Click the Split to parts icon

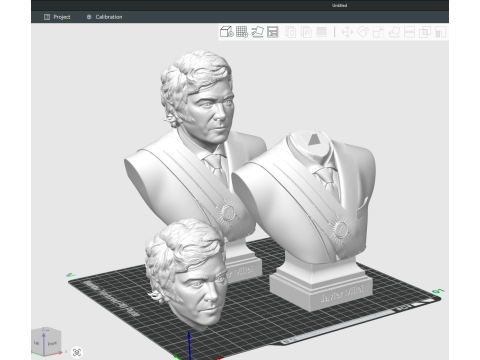tap(306, 32)
